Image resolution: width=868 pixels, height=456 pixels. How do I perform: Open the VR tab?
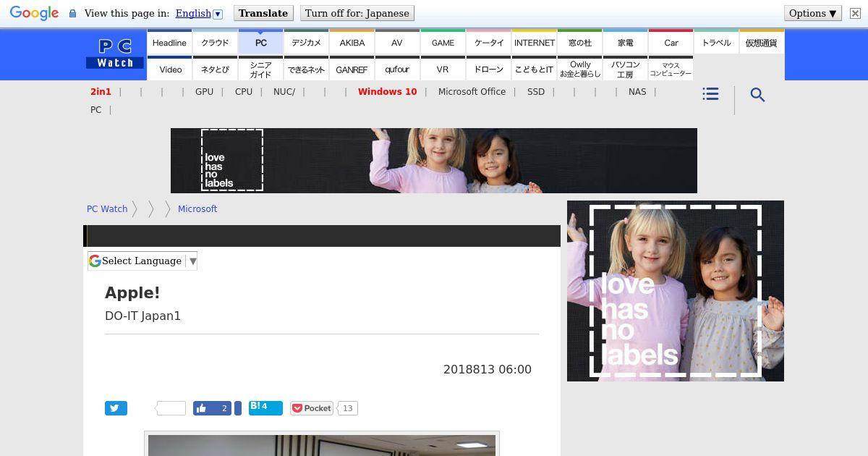point(443,69)
